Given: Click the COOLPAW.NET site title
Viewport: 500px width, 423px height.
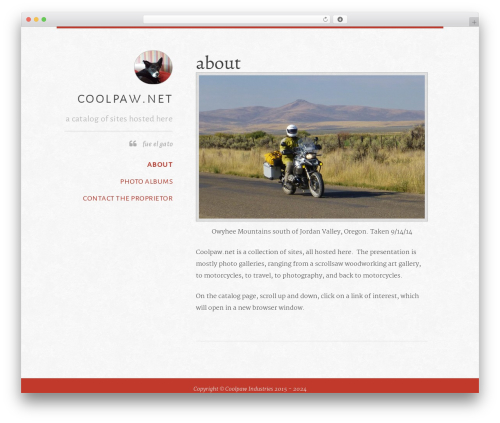Looking at the screenshot, I should tap(125, 99).
